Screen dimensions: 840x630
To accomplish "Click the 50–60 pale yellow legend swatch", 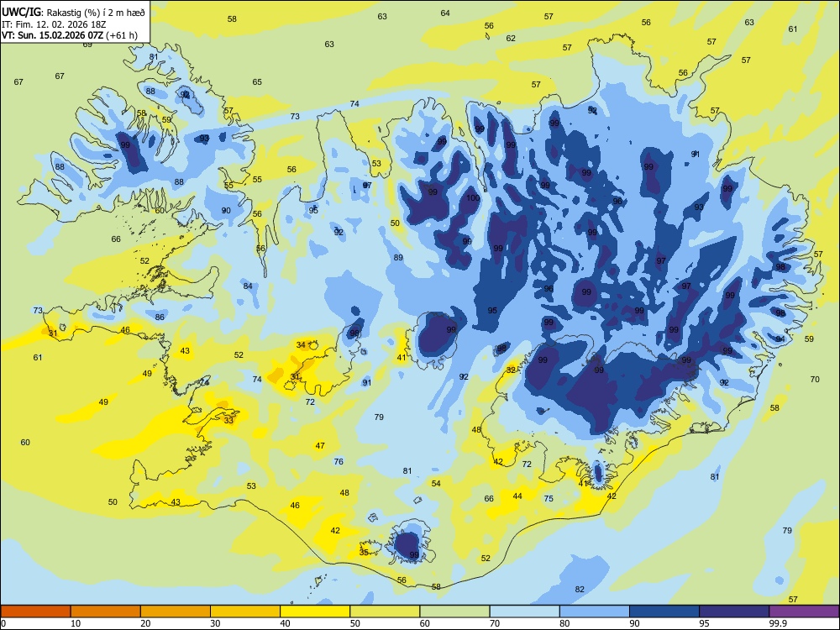I will [x=385, y=612].
